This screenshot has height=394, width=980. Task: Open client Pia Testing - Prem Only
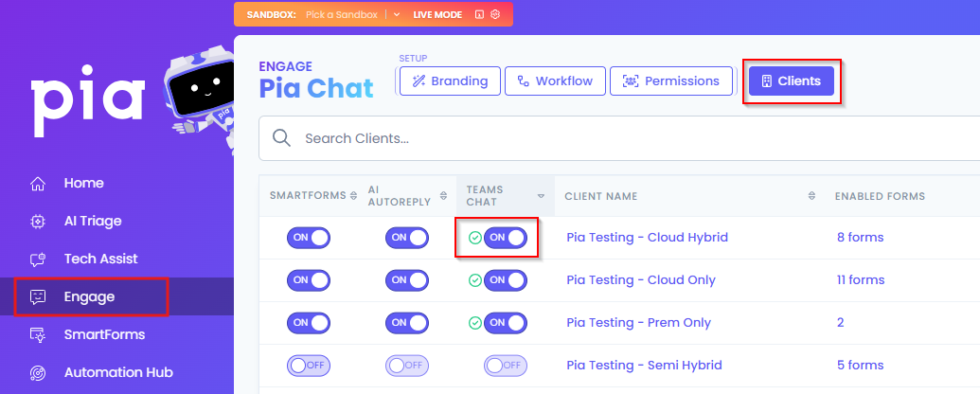point(639,323)
